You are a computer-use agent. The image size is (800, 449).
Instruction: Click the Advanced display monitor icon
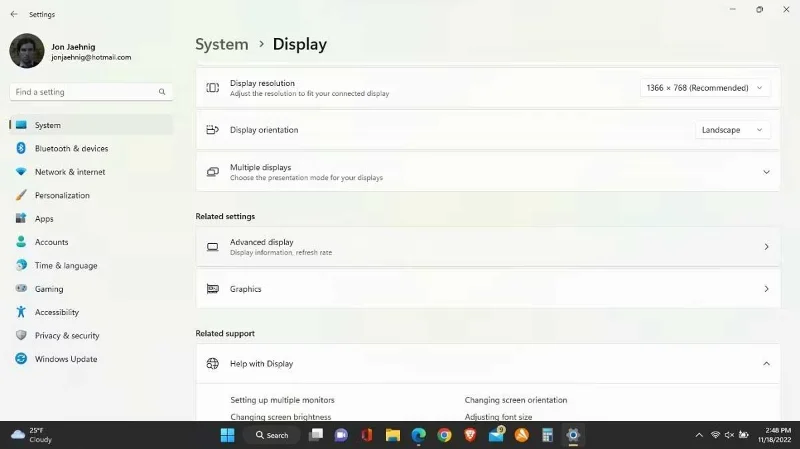click(213, 247)
